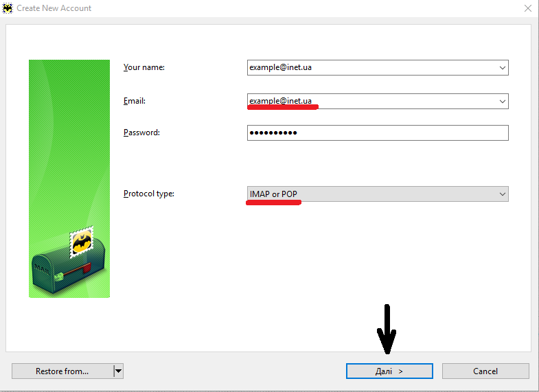
Task: Click the bat stamp on the mailbox
Action: click(x=82, y=242)
